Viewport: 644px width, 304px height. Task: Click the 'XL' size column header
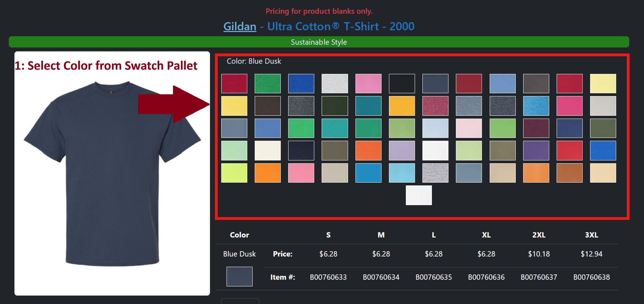tap(487, 235)
